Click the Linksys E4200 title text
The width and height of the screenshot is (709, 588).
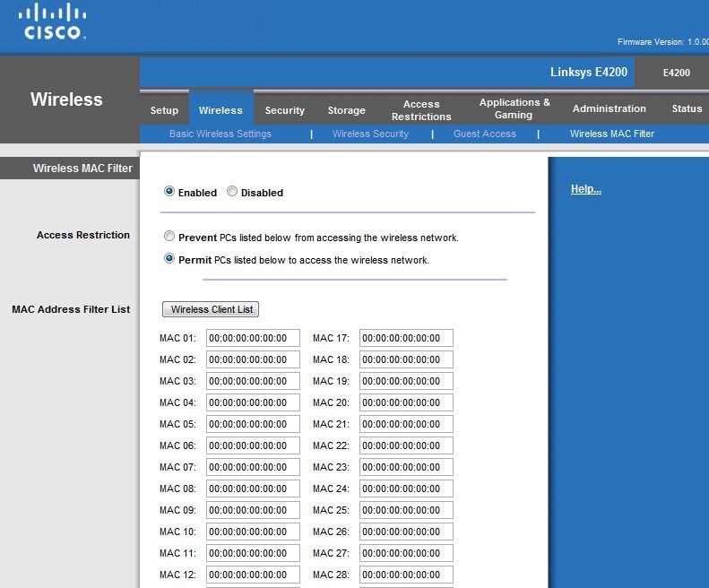589,73
